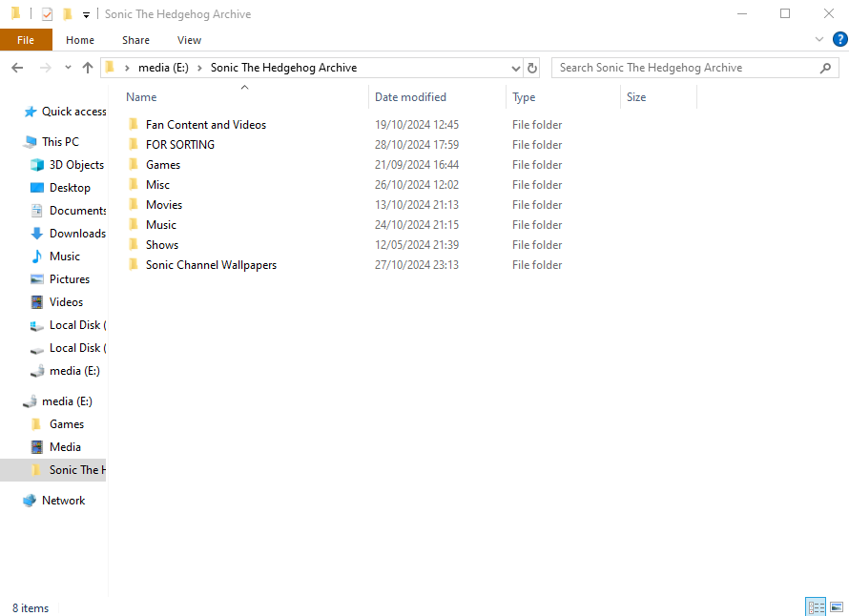Click date 12/05/2024 21:39
Screen dimensions: 849x616
click(416, 245)
